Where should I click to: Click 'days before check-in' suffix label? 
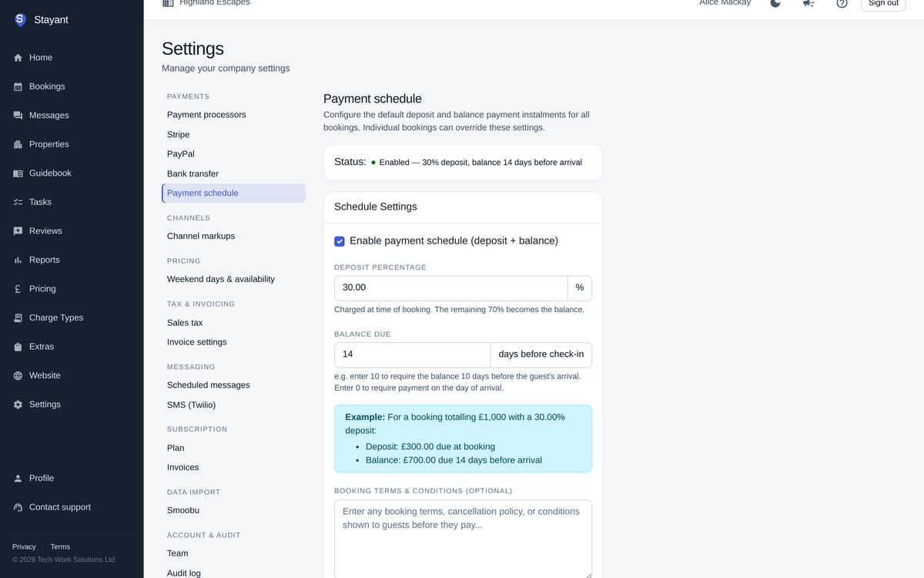tap(541, 355)
